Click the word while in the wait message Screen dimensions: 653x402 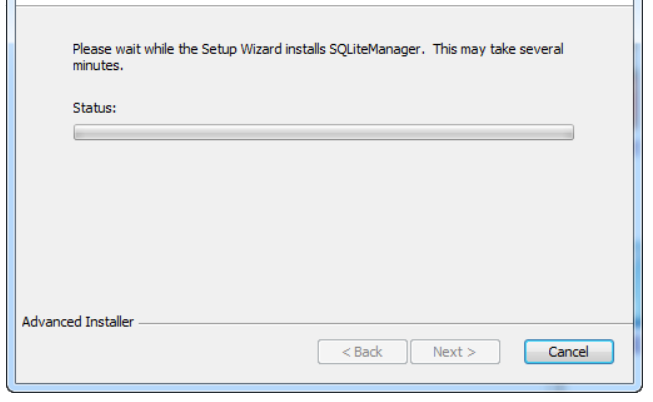click(x=159, y=49)
